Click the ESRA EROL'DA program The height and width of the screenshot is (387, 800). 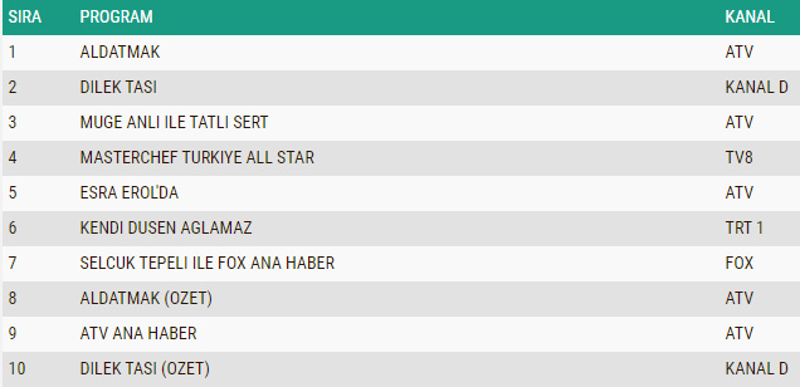(x=129, y=193)
